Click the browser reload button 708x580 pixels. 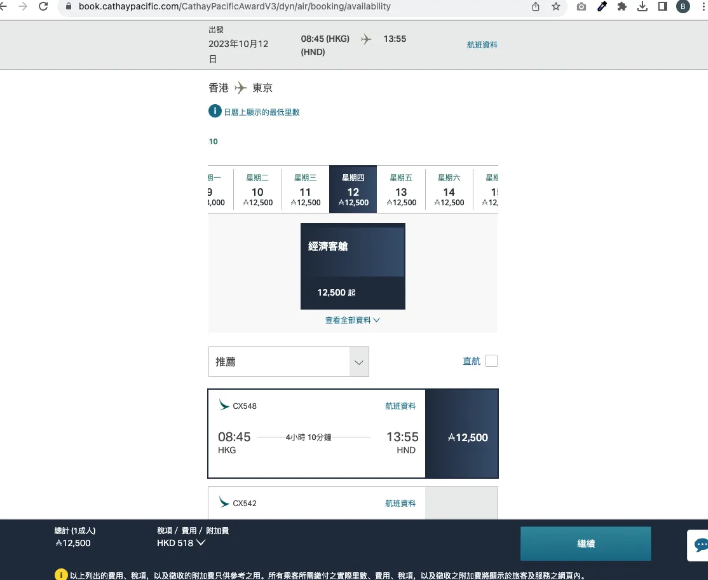tap(43, 6)
